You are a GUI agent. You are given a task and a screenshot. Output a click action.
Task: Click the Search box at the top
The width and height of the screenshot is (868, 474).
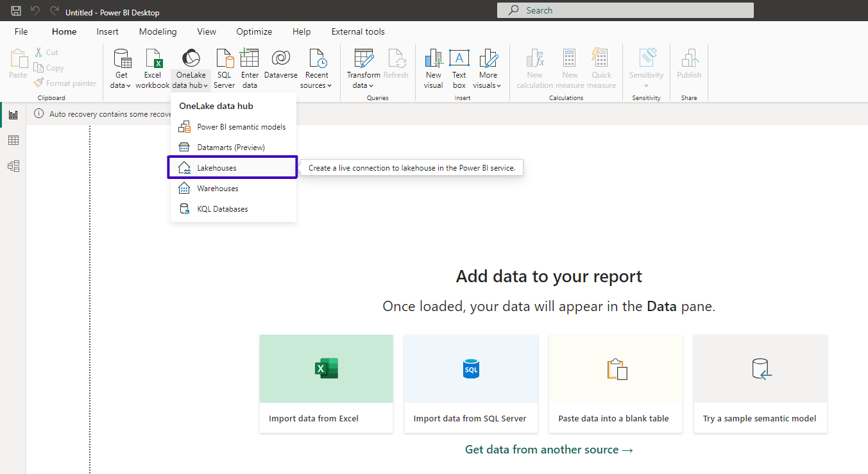coord(625,10)
